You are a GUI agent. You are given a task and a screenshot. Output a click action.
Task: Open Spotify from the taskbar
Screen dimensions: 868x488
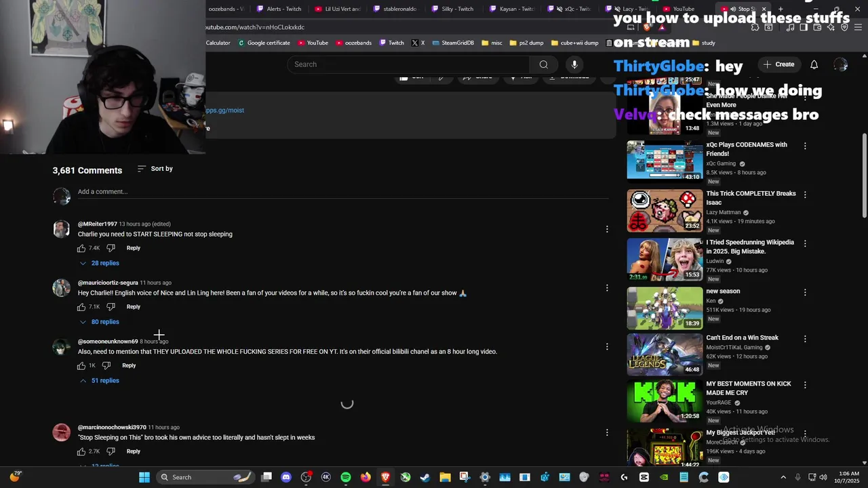click(346, 477)
